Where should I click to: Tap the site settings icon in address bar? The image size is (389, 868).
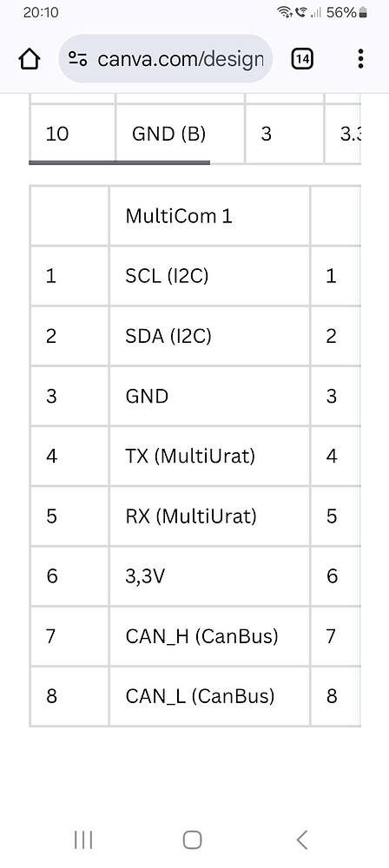tap(77, 59)
